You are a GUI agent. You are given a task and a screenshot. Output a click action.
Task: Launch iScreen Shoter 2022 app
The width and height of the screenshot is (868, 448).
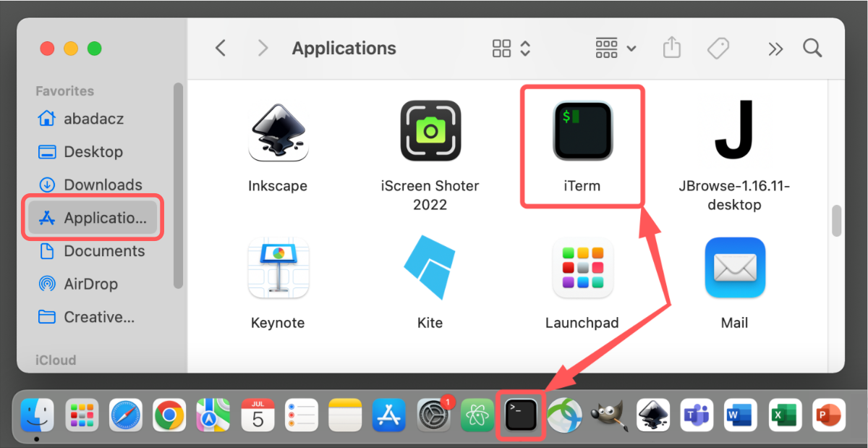(430, 131)
